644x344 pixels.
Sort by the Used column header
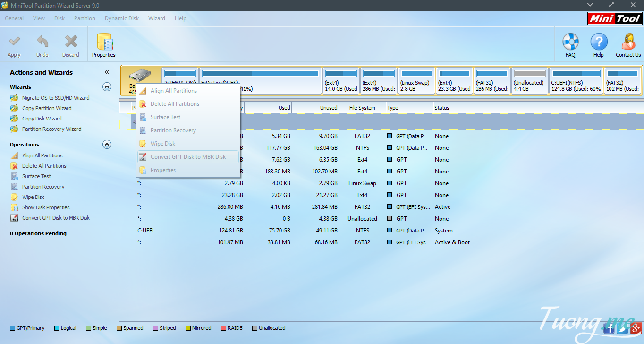[268, 108]
